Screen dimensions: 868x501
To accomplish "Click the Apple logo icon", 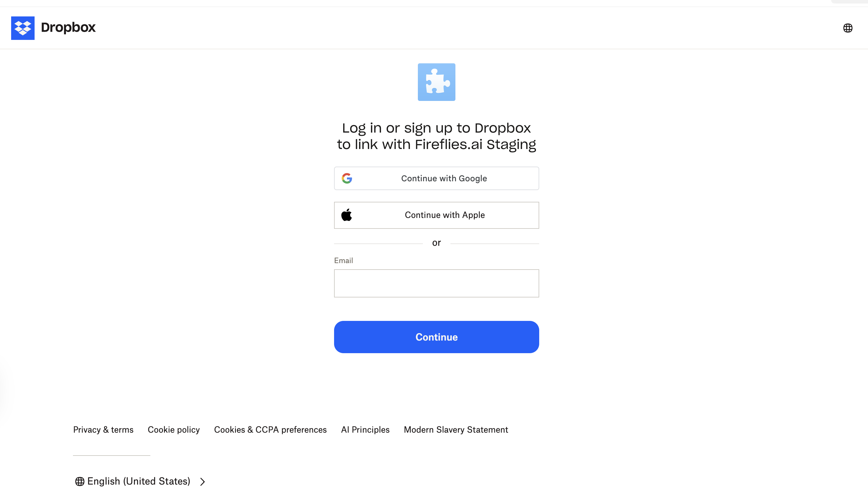I will (x=346, y=215).
